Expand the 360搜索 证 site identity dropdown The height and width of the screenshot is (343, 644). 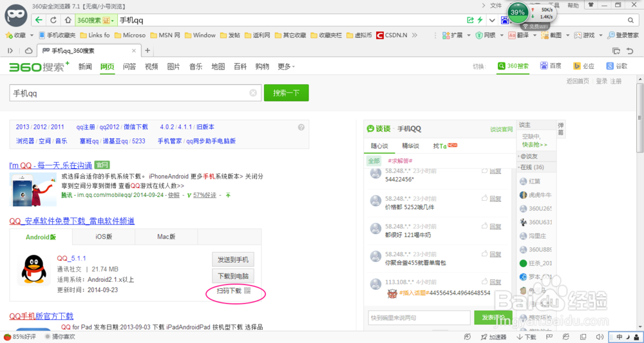click(95, 20)
